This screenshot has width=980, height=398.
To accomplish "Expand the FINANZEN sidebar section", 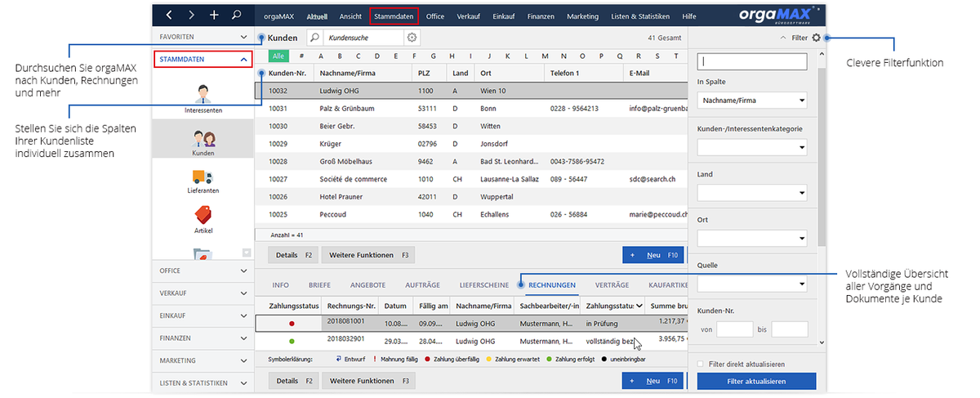I will point(203,338).
